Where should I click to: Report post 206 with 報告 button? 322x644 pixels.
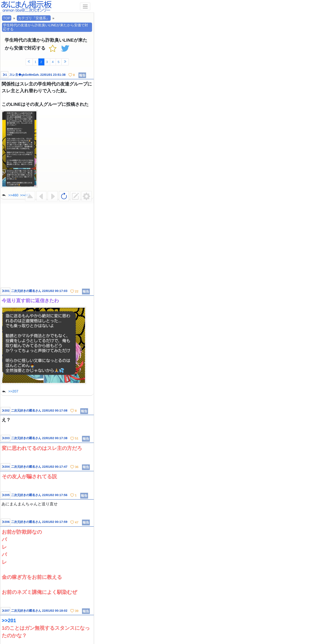[86, 523]
